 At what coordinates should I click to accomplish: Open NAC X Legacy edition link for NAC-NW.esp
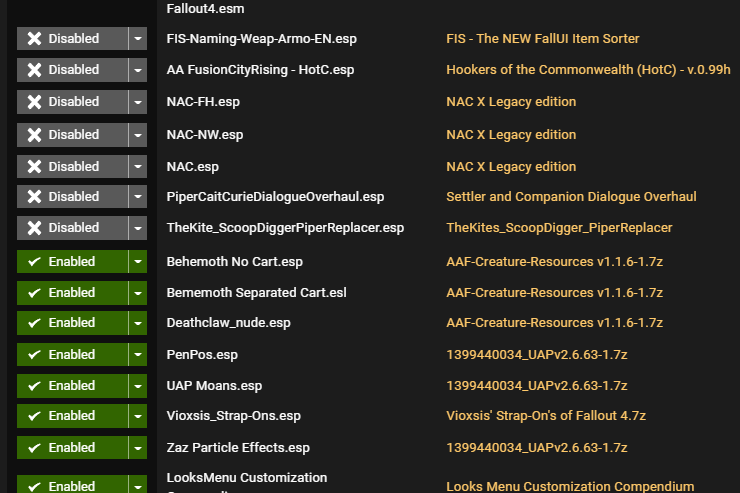click(x=511, y=135)
